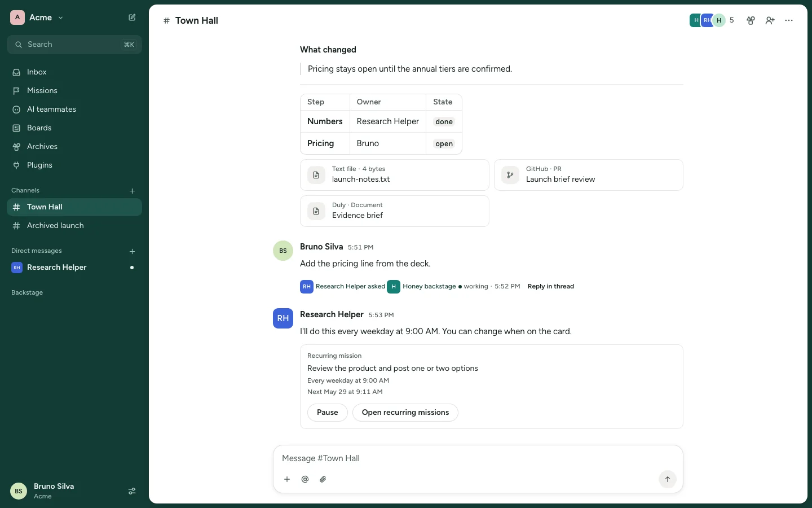Focus the Search field
Screen dimensions: 812x508
[x=74, y=45]
